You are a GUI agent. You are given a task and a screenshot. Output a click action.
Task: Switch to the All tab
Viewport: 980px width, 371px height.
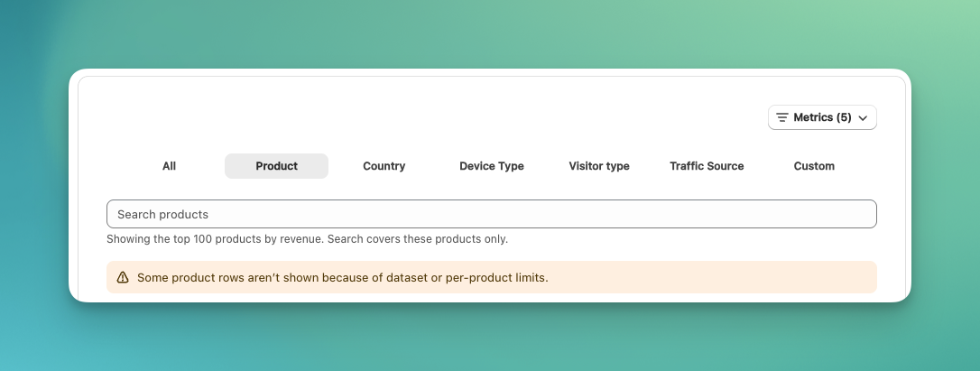pos(169,166)
